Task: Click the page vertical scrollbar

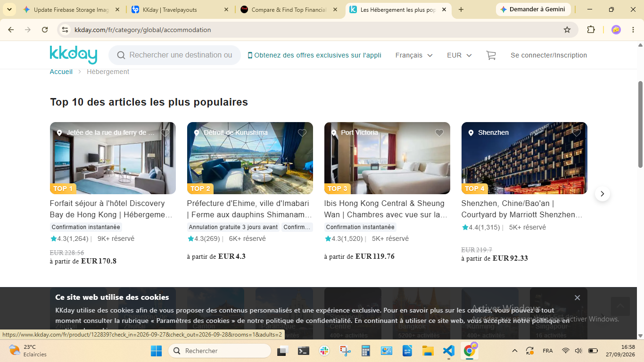Action: [x=640, y=125]
